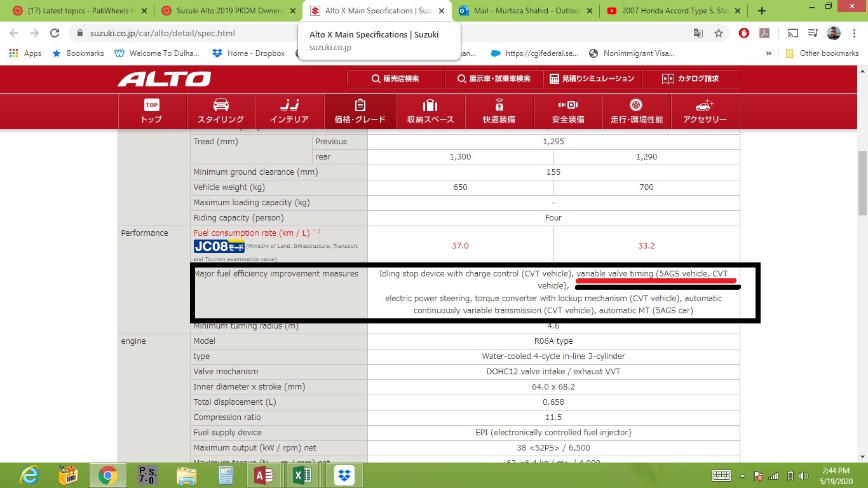The height and width of the screenshot is (488, 868).
Task: Select the 37.0 fuel consumption value
Action: pyautogui.click(x=460, y=245)
